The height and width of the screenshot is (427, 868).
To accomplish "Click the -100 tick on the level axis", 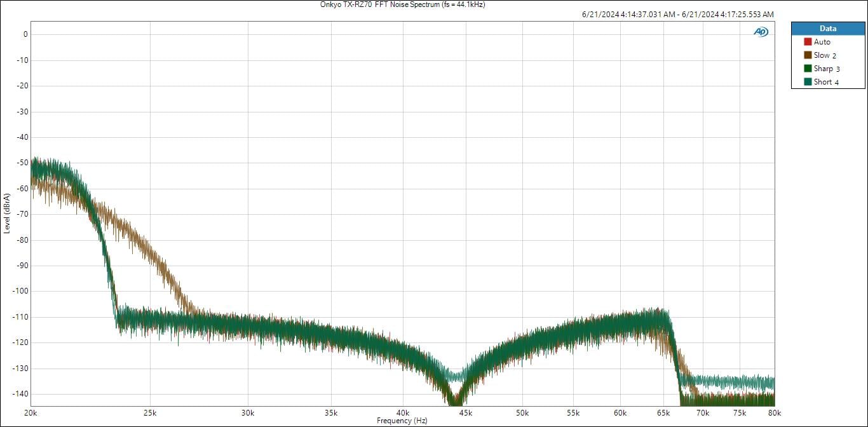I will click(x=21, y=291).
